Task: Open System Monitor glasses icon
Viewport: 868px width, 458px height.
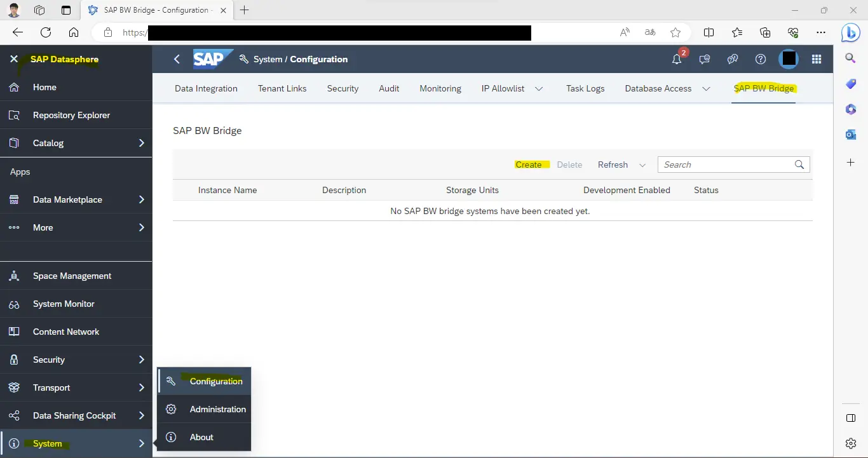Action: (x=14, y=304)
